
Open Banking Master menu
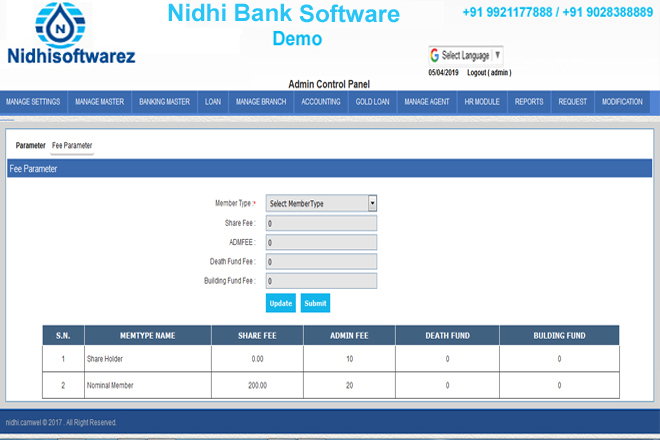165,102
